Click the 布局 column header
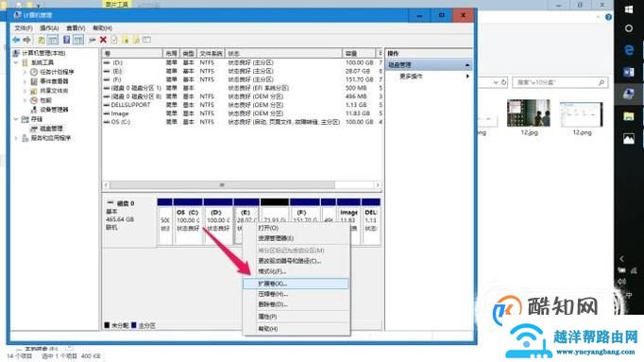644x362 pixels. [171, 54]
